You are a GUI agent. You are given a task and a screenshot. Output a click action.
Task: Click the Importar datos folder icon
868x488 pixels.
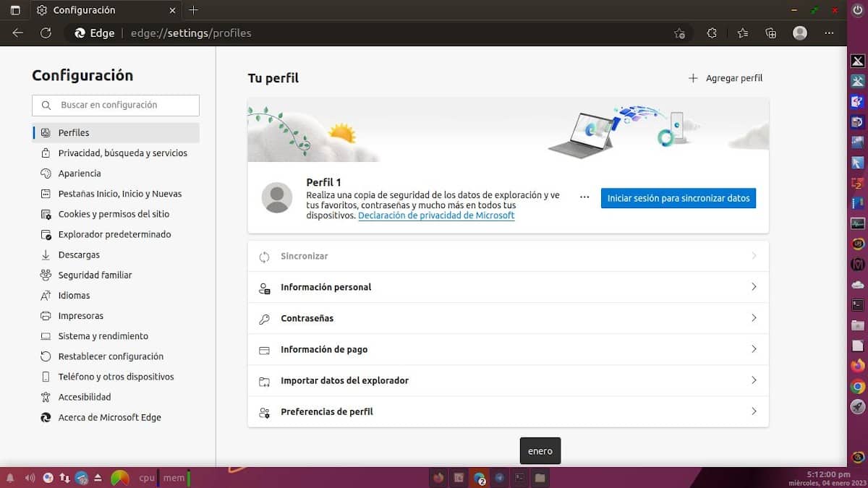coord(265,381)
